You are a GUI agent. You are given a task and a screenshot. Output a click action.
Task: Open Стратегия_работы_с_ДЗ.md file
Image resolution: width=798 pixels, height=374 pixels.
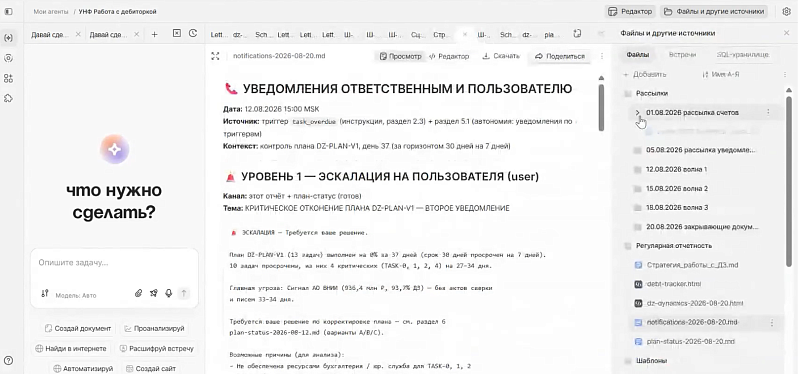[687, 265]
